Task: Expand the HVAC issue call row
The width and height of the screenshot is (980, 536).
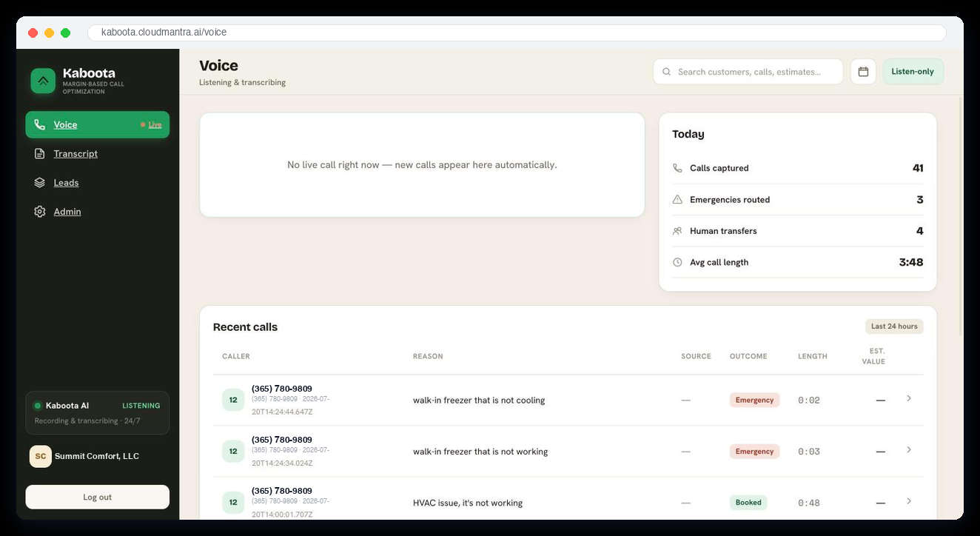Action: point(909,501)
